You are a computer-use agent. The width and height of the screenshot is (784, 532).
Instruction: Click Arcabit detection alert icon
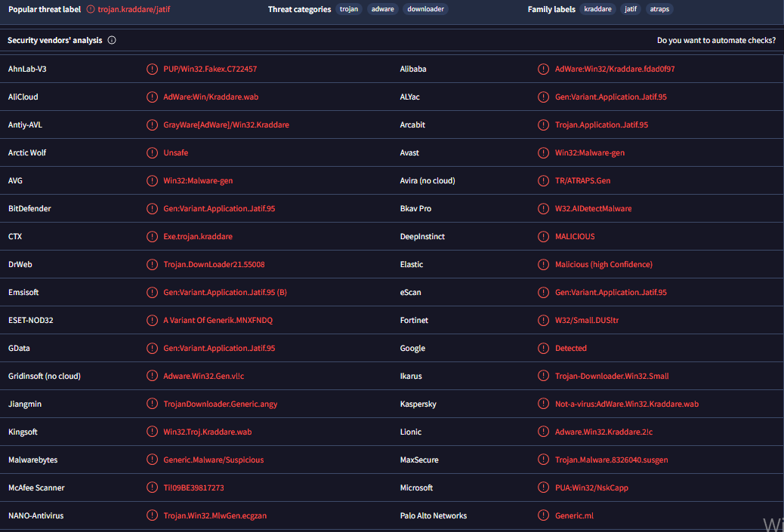click(544, 125)
